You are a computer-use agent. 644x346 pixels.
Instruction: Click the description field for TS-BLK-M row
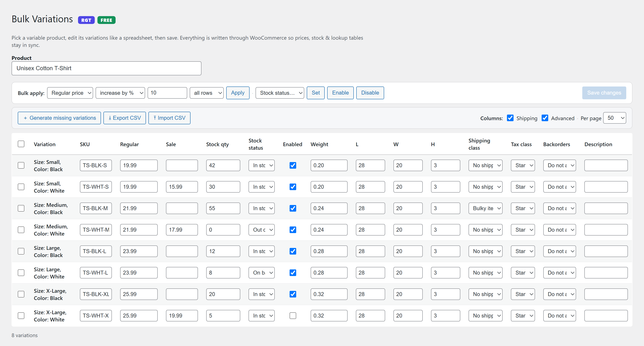pyautogui.click(x=606, y=209)
